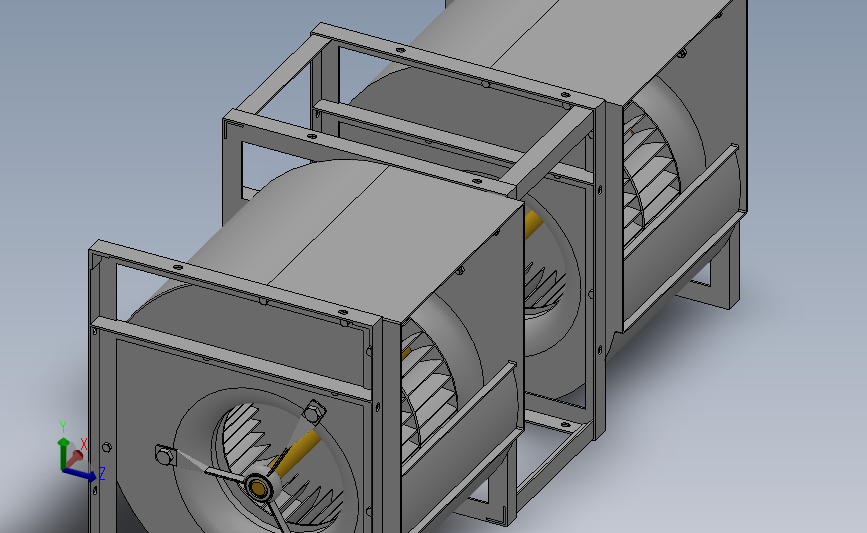
Task: Click the blue Z axis of the triad
Action: 79,475
